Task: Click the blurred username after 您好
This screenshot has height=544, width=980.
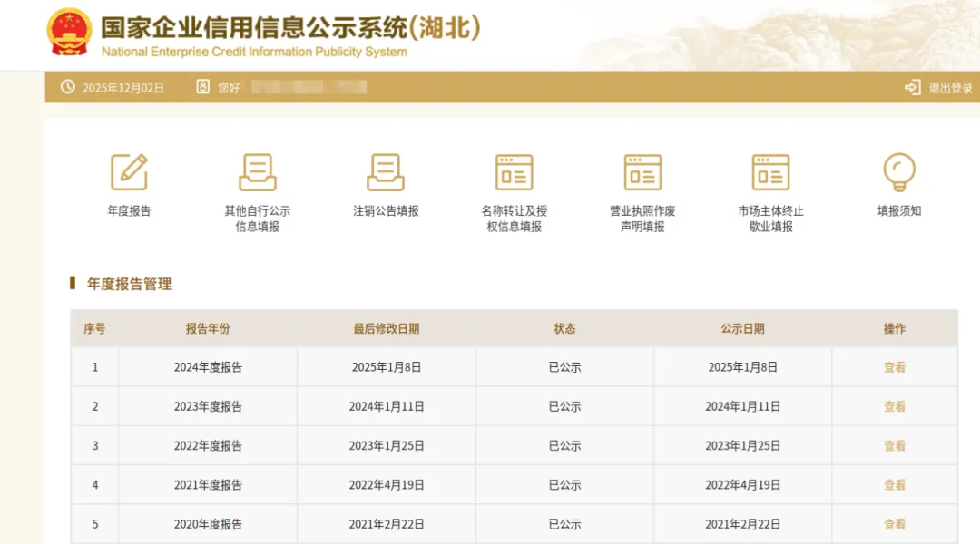Action: click(309, 87)
